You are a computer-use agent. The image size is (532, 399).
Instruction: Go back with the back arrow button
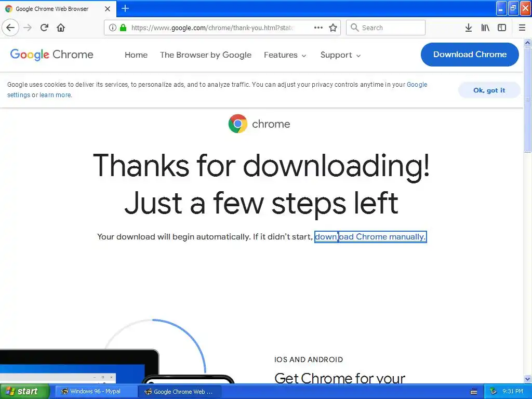click(10, 28)
